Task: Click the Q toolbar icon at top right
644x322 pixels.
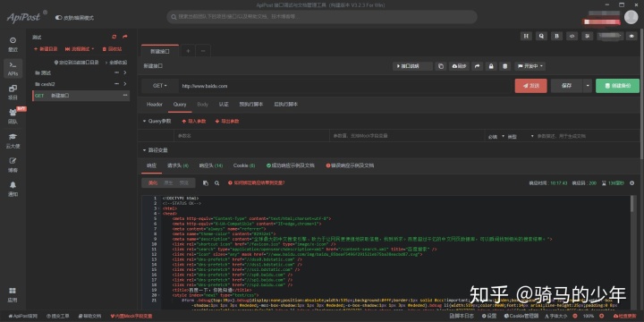Action: [x=541, y=36]
